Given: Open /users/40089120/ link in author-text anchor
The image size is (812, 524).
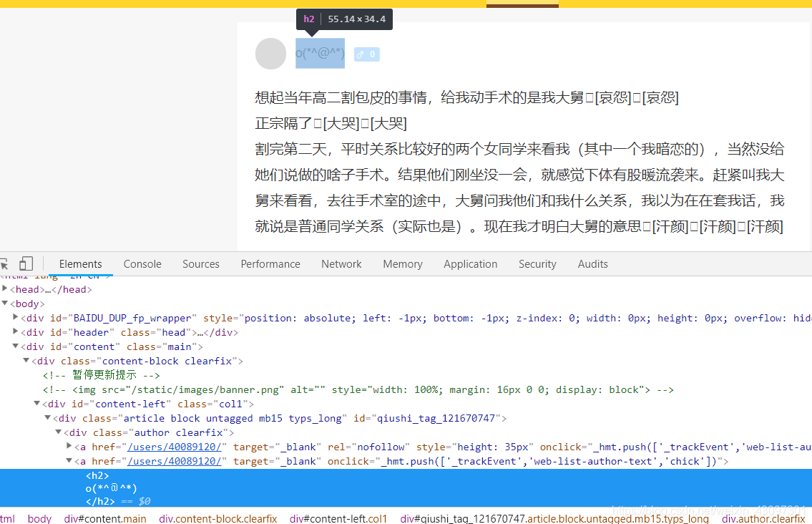Looking at the screenshot, I should pos(175,461).
